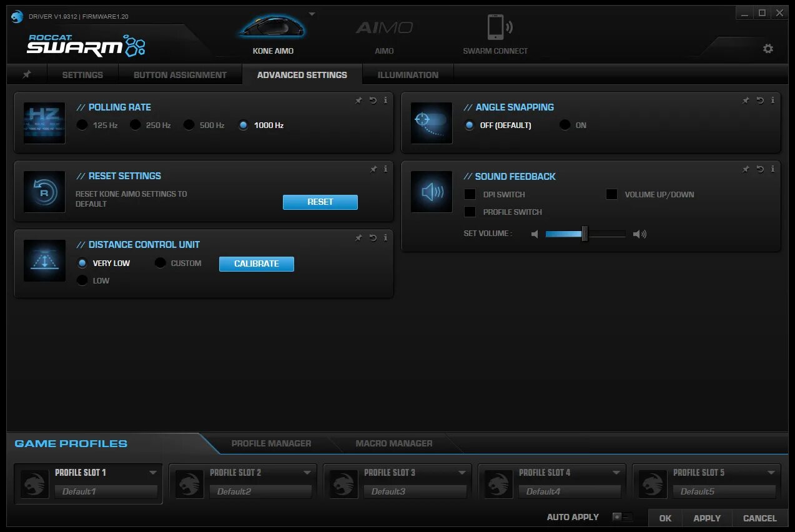Switch to the Settings tab

tap(82, 74)
